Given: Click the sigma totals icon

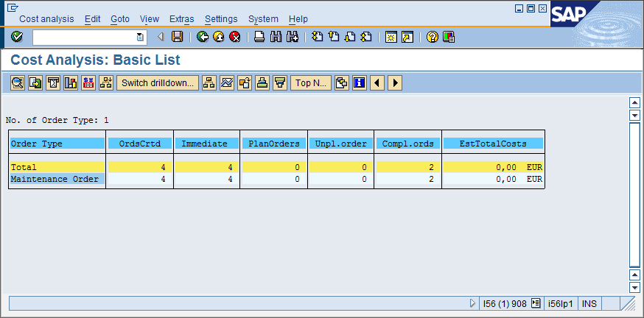Looking at the screenshot, I should tap(53, 83).
